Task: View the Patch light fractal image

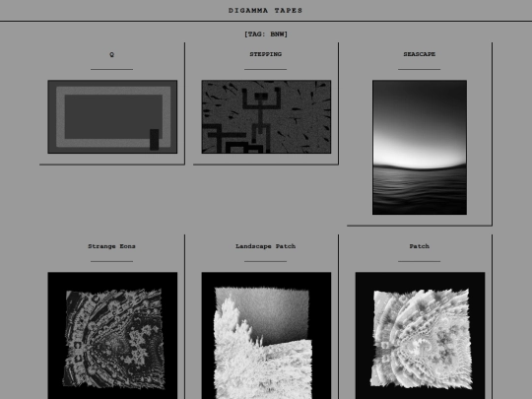Action: 420,336
